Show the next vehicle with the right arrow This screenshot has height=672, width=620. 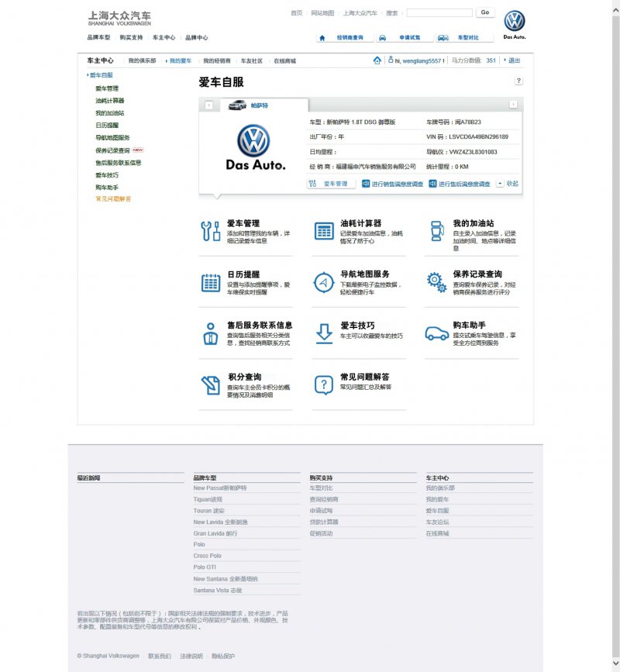tap(513, 104)
